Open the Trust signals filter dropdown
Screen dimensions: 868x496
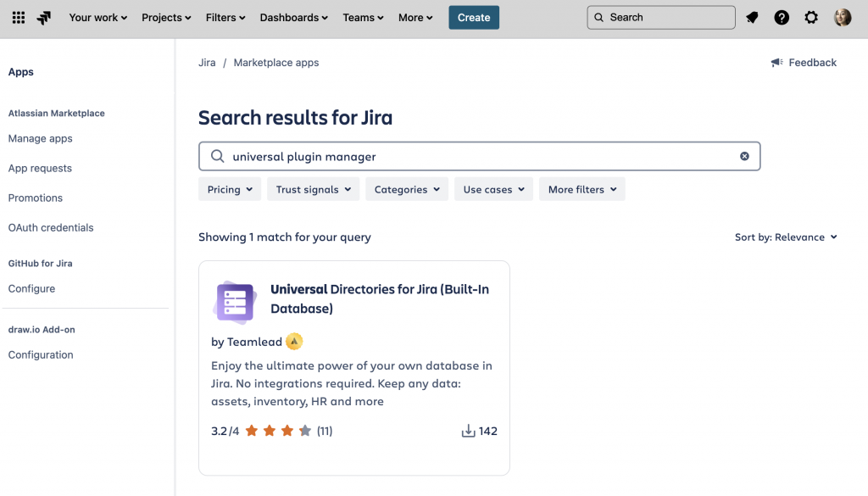pos(314,189)
